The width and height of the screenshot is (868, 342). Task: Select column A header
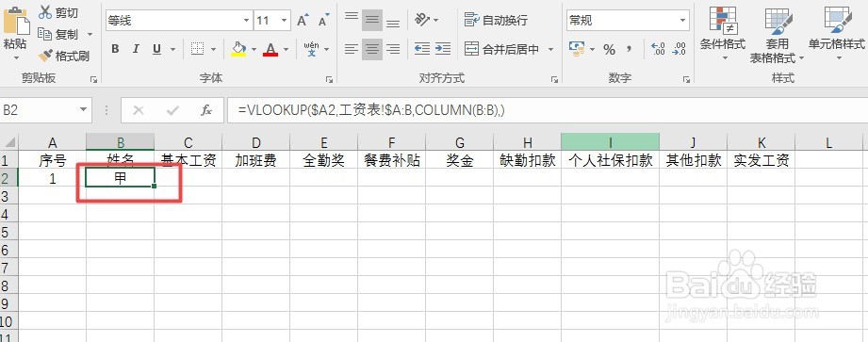point(53,143)
